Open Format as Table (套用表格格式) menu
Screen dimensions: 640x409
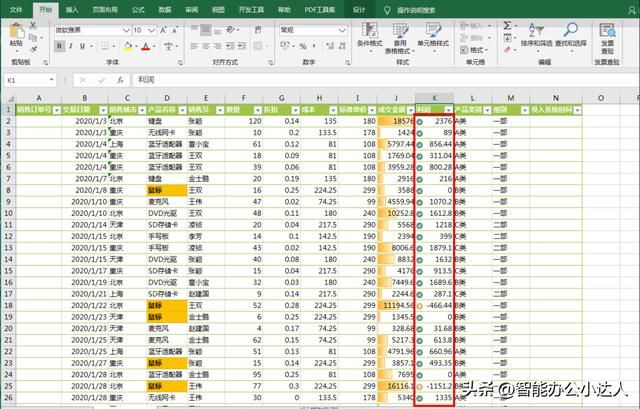pos(400,38)
